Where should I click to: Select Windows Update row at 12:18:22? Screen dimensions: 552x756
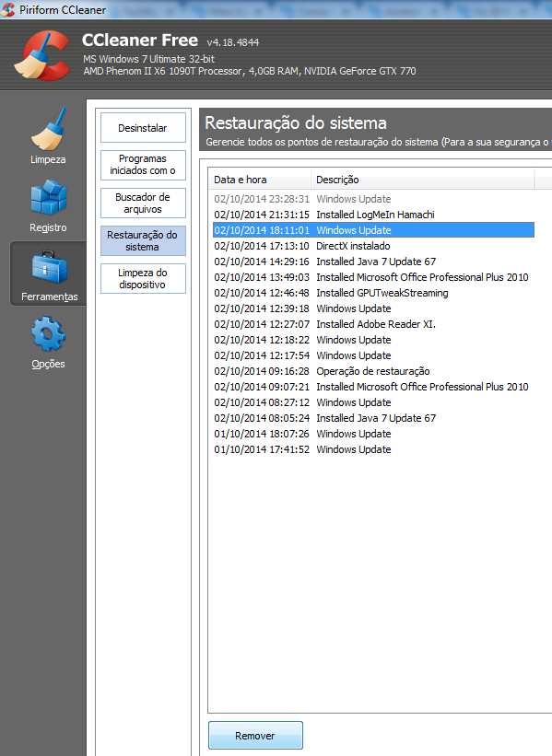coord(373,340)
